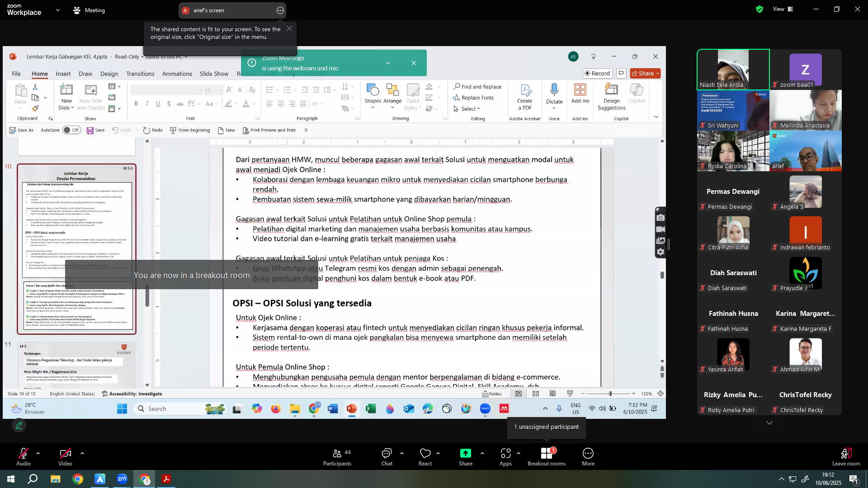Toggle the AutoSave switch

point(71,130)
